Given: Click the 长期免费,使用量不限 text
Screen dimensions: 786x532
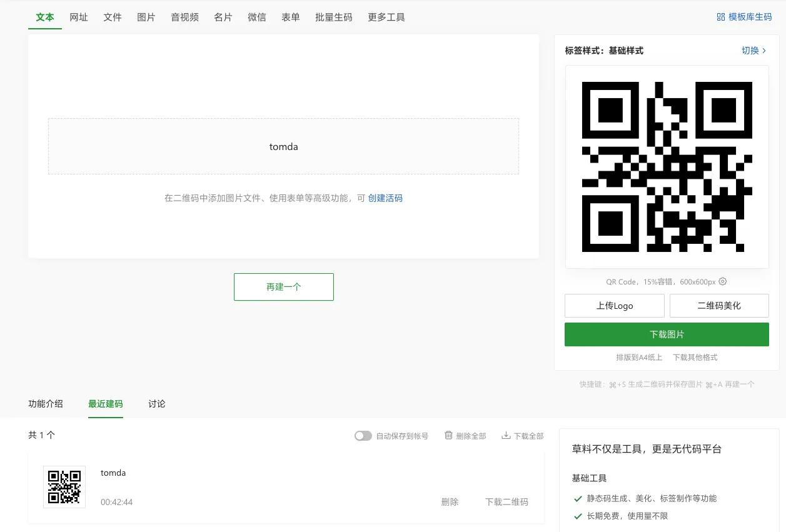Looking at the screenshot, I should pos(627,516).
